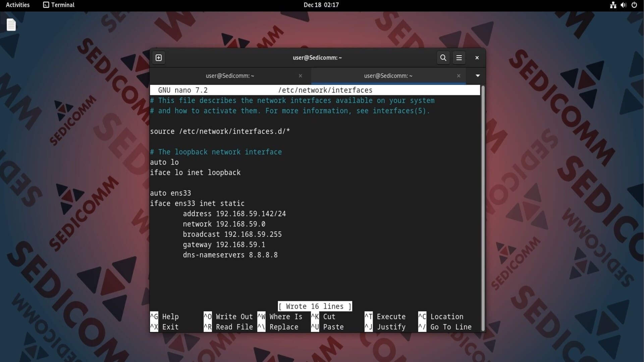Close the second active user@Sedicomm tab
644x362 pixels.
click(x=459, y=76)
